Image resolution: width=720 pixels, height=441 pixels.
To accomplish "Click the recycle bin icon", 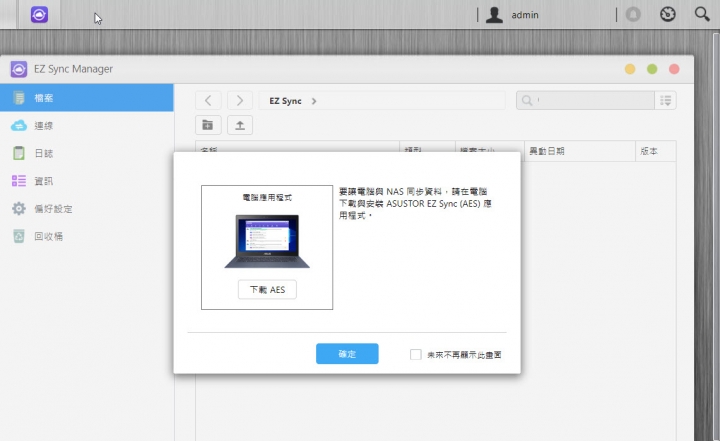I will [x=19, y=236].
